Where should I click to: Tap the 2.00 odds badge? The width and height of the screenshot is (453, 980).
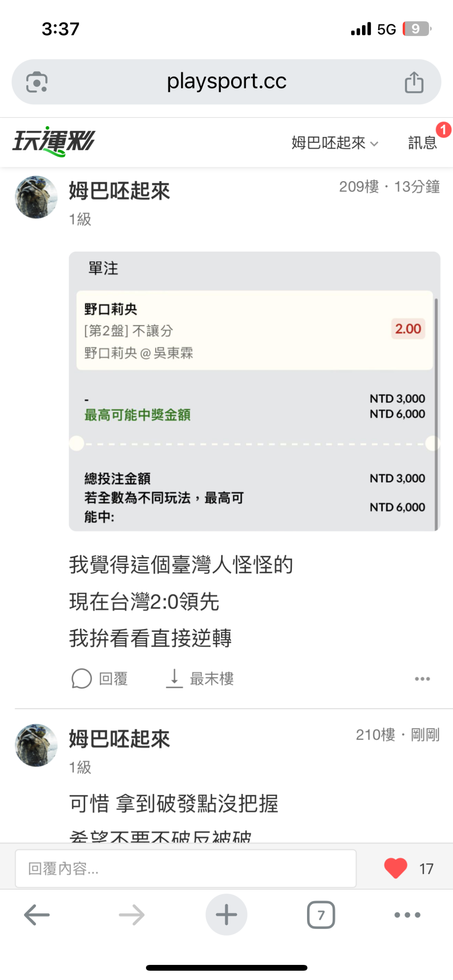408,329
